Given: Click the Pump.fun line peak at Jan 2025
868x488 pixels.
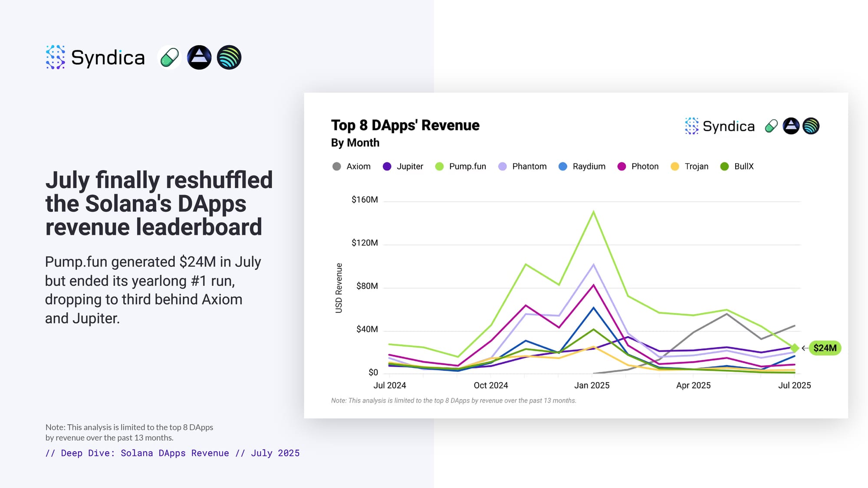Looking at the screenshot, I should pyautogui.click(x=593, y=212).
